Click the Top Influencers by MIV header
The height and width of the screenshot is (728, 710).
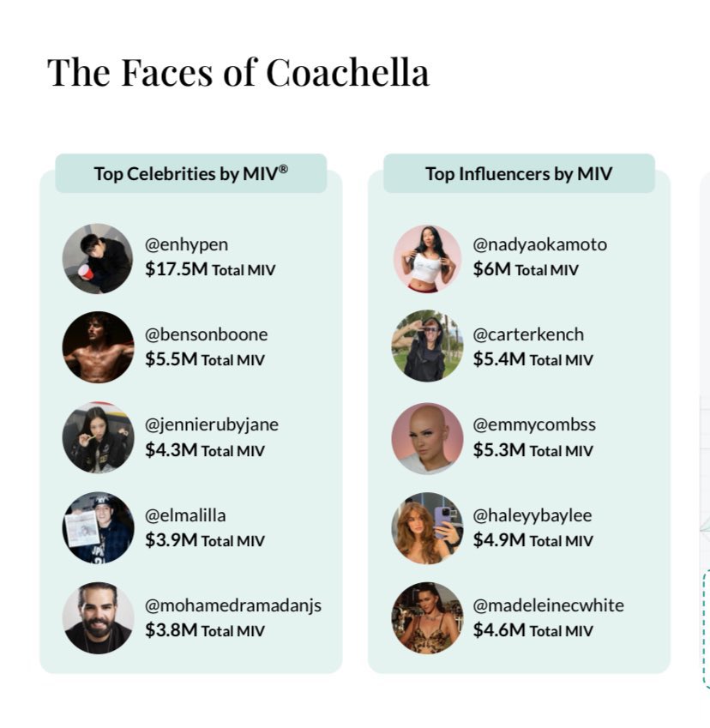pyautogui.click(x=519, y=174)
